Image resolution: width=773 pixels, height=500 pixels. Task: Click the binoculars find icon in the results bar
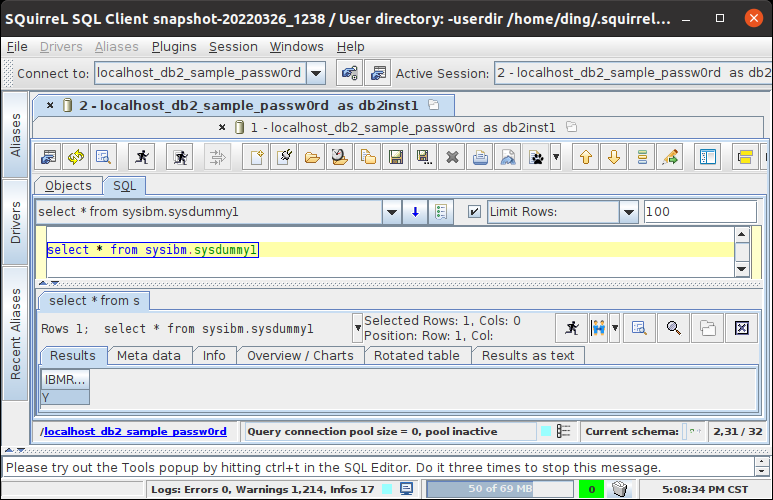coord(598,327)
